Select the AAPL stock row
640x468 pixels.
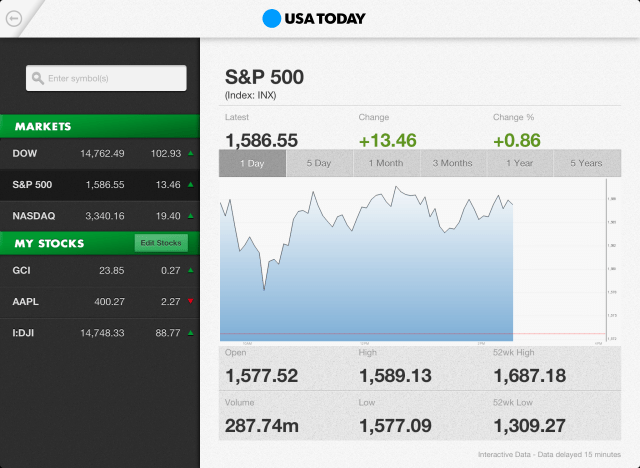pyautogui.click(x=99, y=301)
